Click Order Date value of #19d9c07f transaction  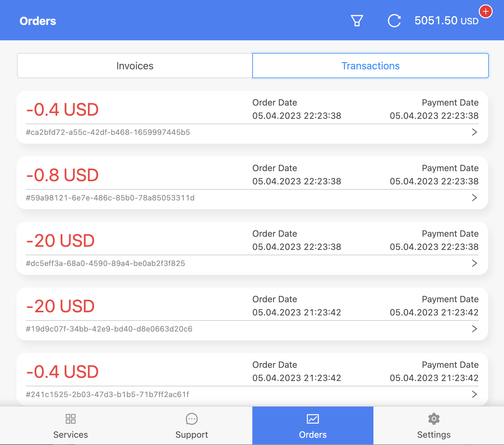pos(297,312)
